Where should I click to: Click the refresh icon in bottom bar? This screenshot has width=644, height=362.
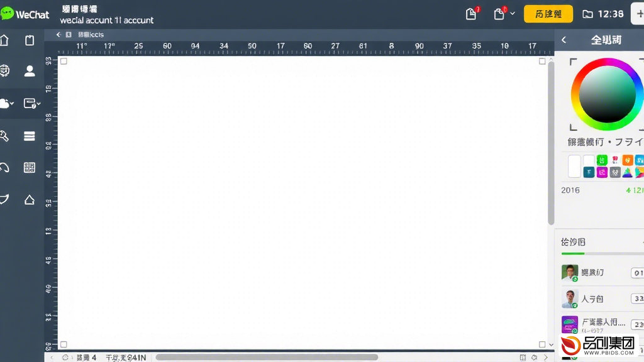click(535, 358)
